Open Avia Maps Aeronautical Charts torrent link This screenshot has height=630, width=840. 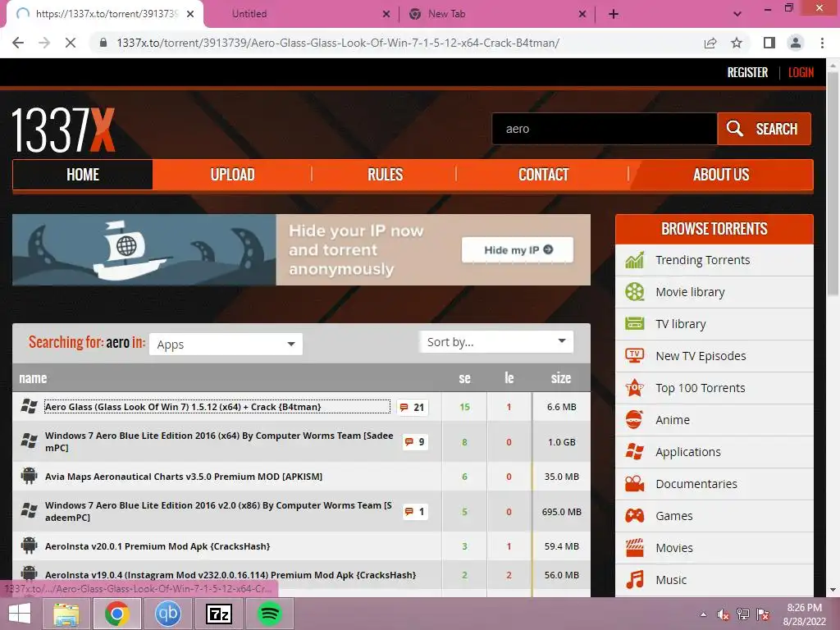coord(184,477)
